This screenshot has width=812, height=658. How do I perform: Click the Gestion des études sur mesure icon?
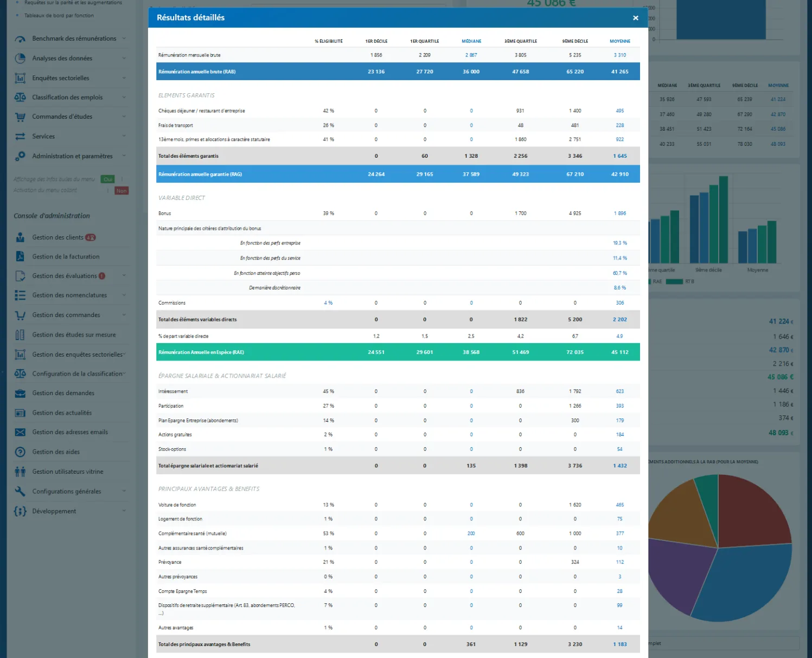(x=20, y=335)
